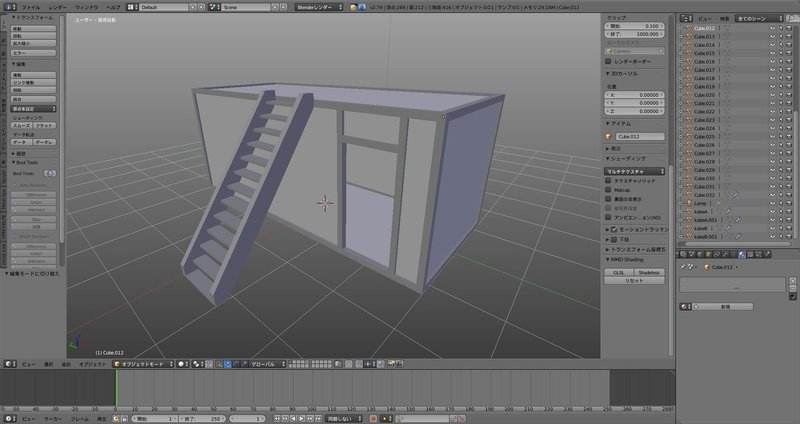Click the Flat shading button
This screenshot has width=800, height=424.
pyautogui.click(x=44, y=125)
